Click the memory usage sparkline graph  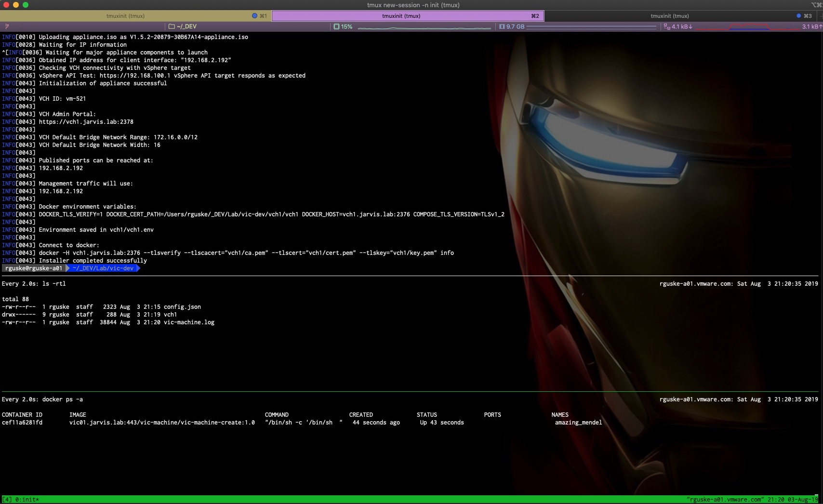[591, 27]
